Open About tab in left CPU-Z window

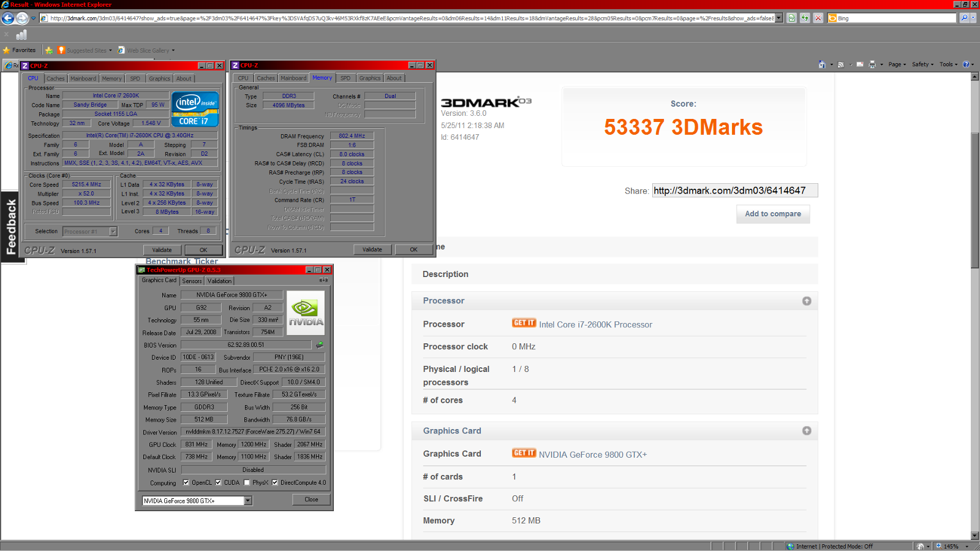184,78
